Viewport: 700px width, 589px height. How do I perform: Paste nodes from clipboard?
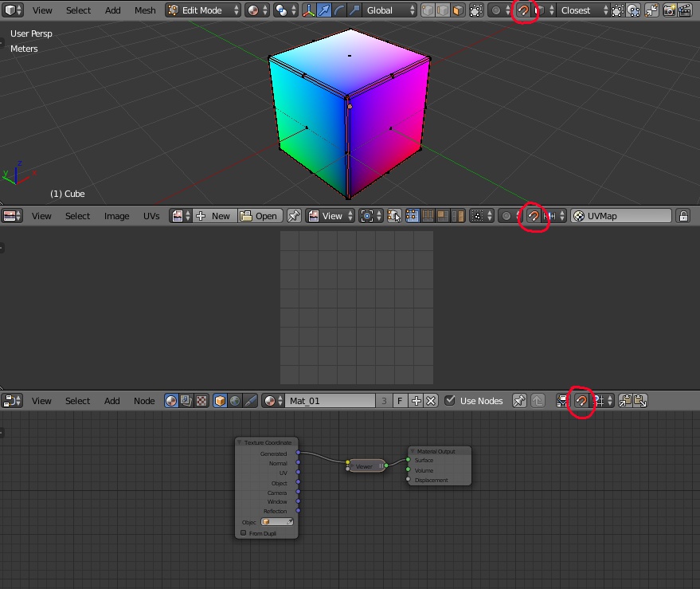click(640, 401)
